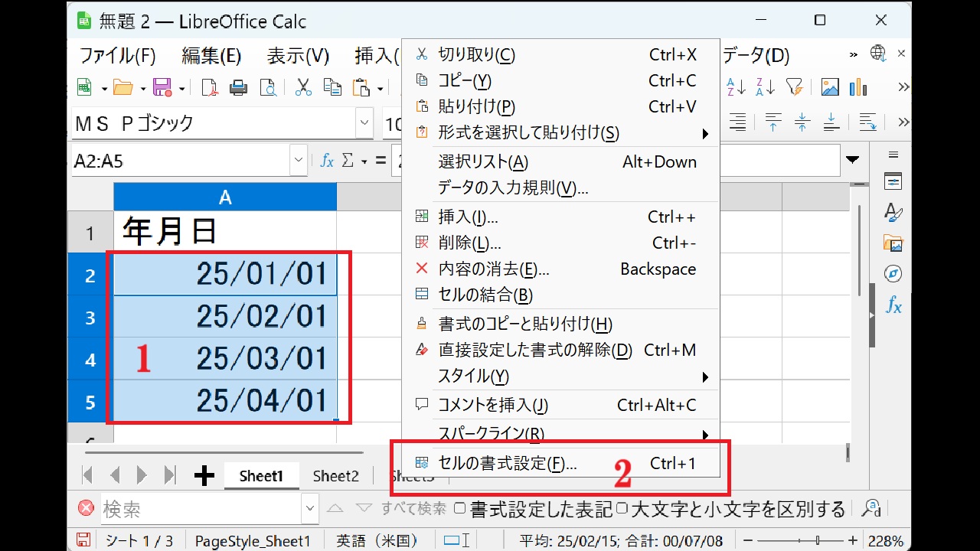Align cell content to the bottom

[831, 122]
